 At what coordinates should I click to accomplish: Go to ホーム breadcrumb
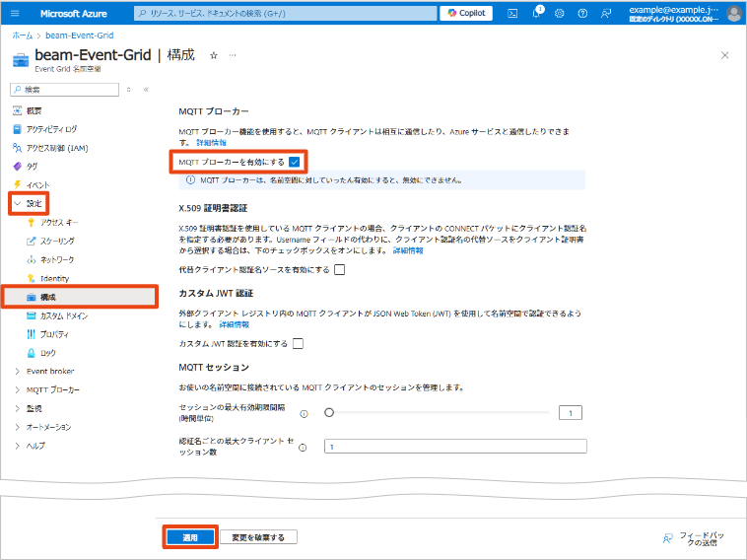(23, 35)
